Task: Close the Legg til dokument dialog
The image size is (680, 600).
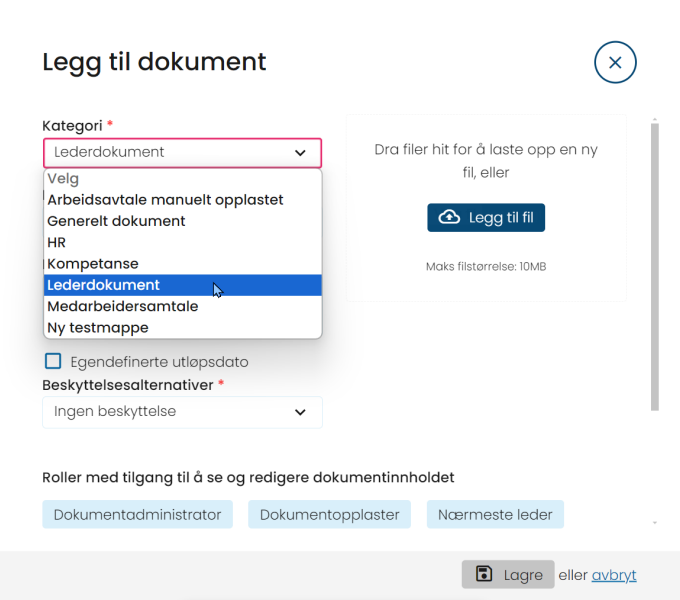Action: pos(615,62)
